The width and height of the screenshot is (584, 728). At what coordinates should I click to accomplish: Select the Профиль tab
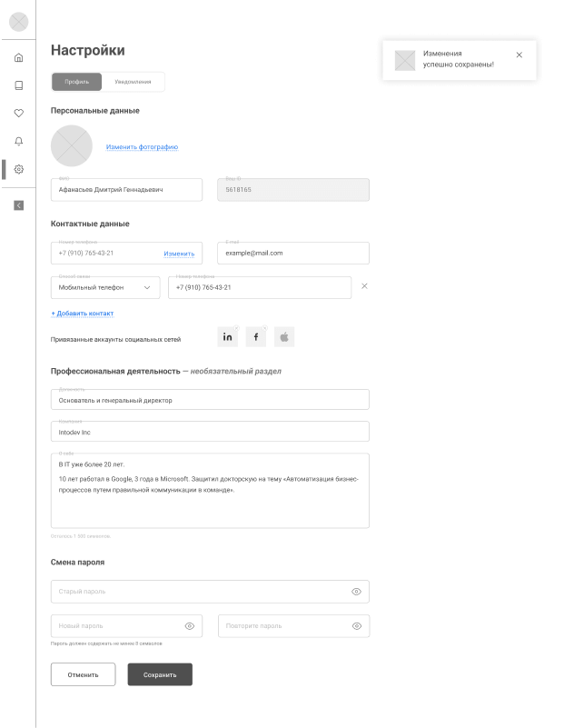76,82
